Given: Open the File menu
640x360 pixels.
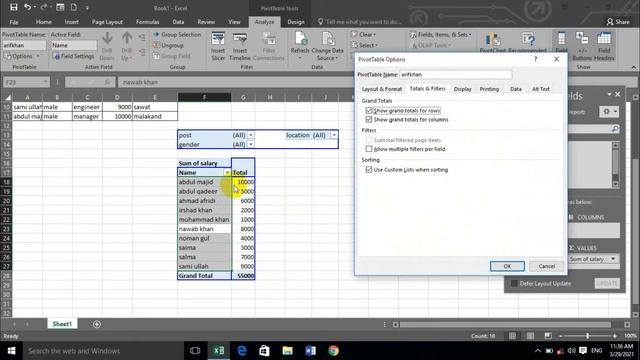Looking at the screenshot, I should (14, 22).
